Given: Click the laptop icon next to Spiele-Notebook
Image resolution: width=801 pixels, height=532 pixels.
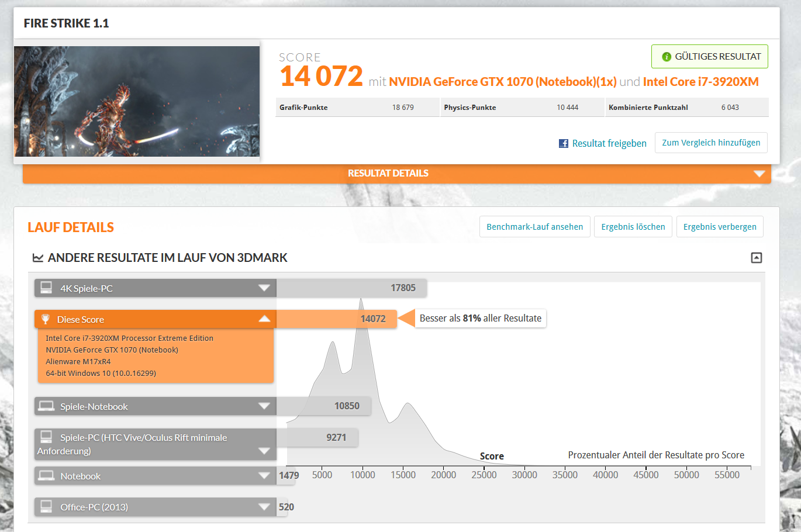Looking at the screenshot, I should coord(46,406).
